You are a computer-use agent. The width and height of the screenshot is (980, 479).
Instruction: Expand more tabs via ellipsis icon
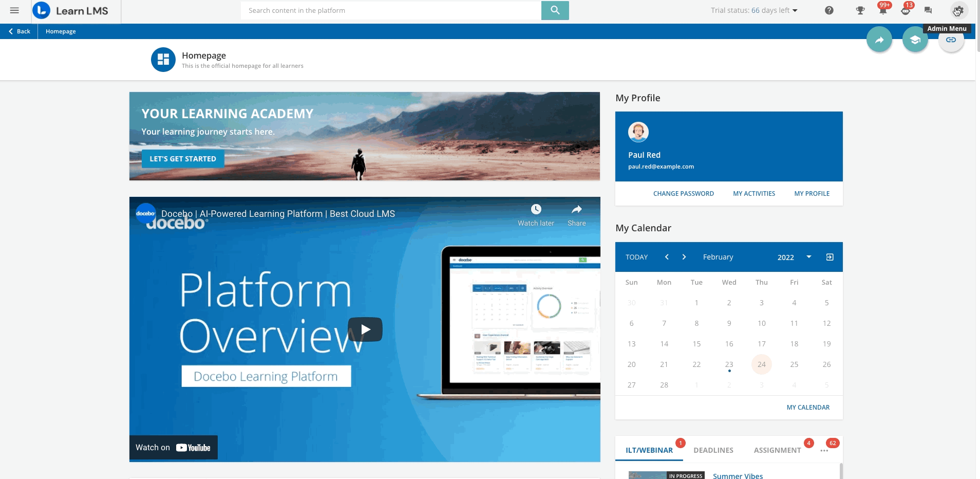824,450
